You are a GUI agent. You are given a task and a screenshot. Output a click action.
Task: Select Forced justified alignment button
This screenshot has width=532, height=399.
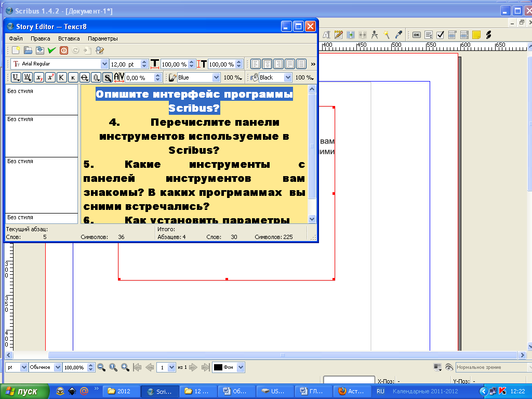tap(301, 64)
